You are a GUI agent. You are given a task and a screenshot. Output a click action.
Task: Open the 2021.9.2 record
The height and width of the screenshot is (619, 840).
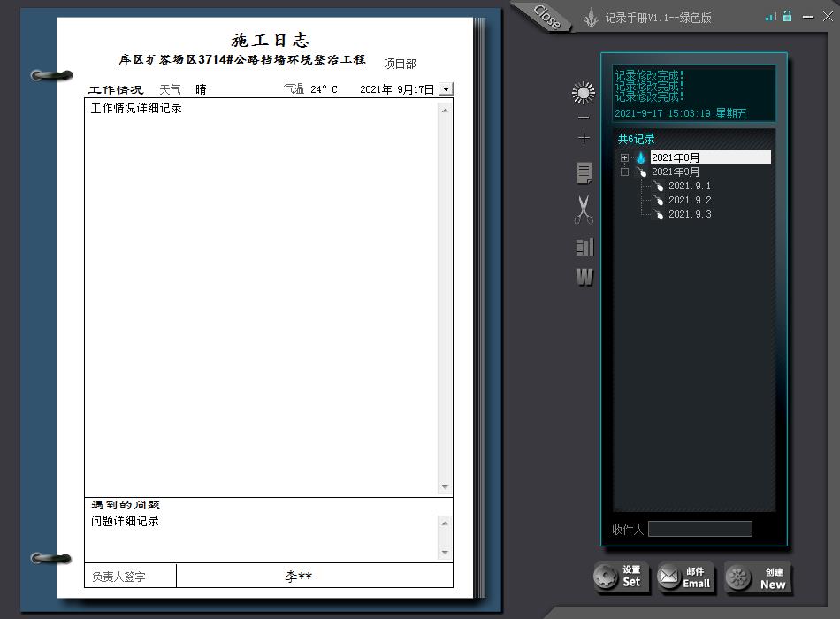(690, 200)
